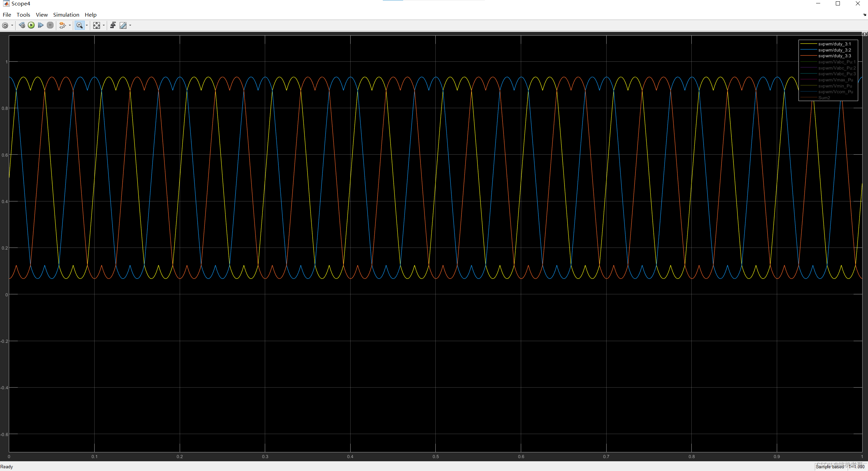
Task: Click the Scale Axes Limits icon
Action: [97, 25]
